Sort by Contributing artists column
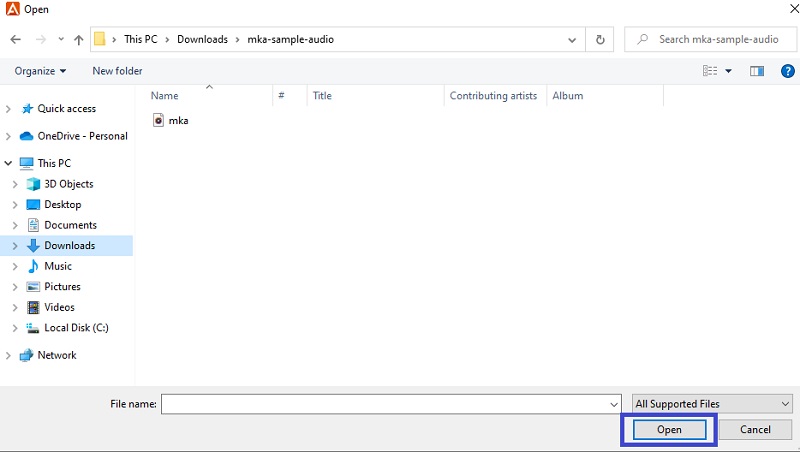This screenshot has height=452, width=800. pyautogui.click(x=495, y=95)
